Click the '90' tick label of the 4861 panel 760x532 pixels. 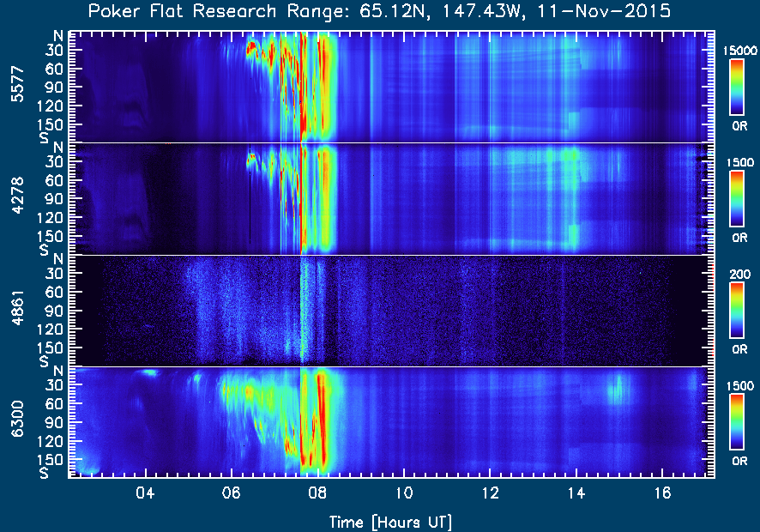coord(54,311)
